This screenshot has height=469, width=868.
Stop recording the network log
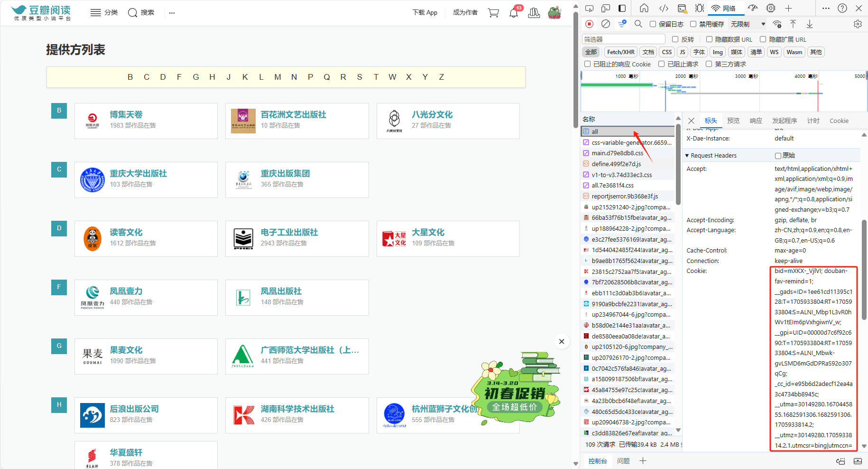589,24
